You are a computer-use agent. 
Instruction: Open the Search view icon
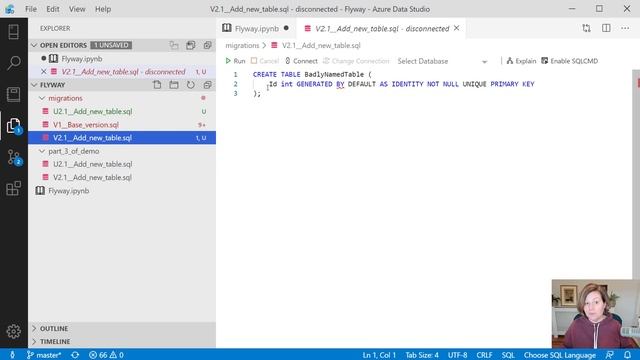point(13,63)
